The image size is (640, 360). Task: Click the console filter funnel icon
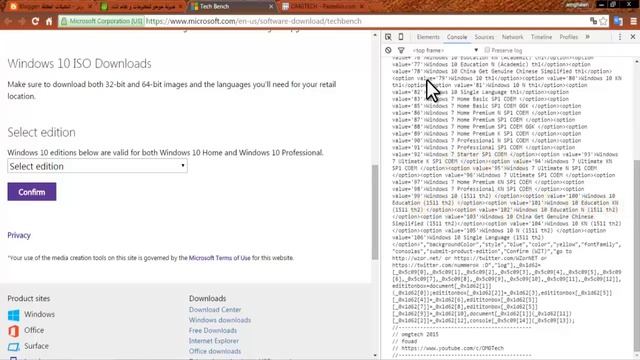click(401, 50)
